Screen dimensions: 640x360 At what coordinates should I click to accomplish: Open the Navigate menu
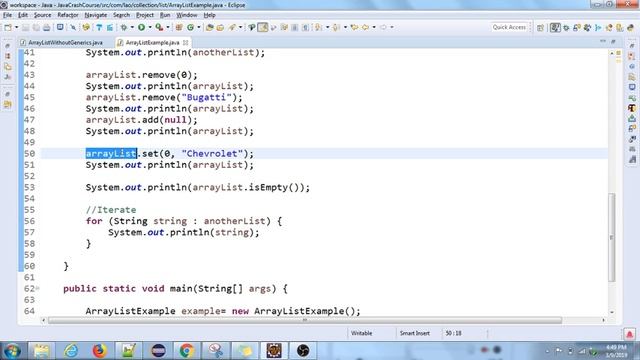tap(96, 15)
